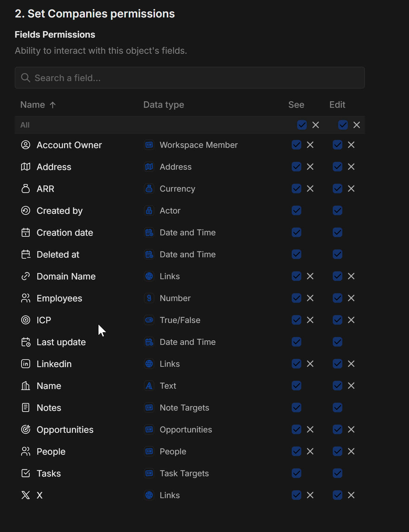Click the search magnifier icon
The height and width of the screenshot is (532, 409).
[x=25, y=78]
